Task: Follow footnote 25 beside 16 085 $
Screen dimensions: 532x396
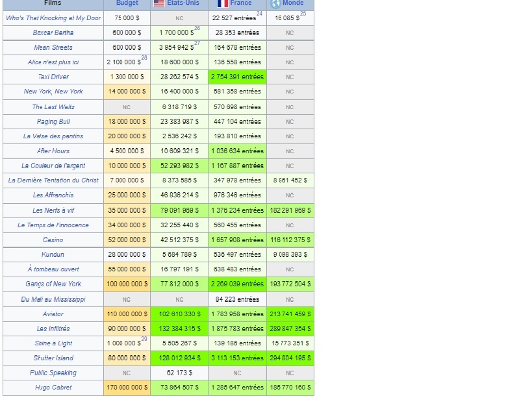Action: pyautogui.click(x=303, y=14)
